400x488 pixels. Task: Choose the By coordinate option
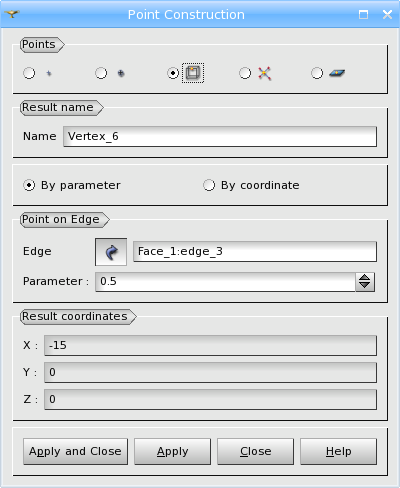pyautogui.click(x=209, y=185)
